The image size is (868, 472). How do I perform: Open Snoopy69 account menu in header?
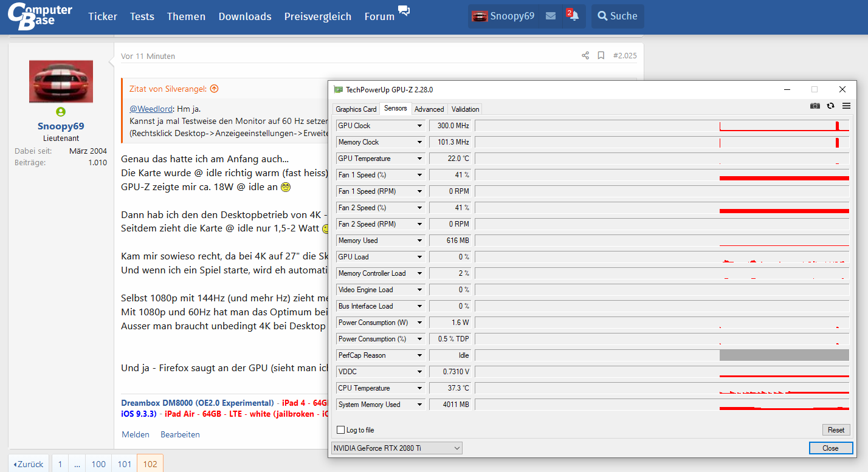503,16
